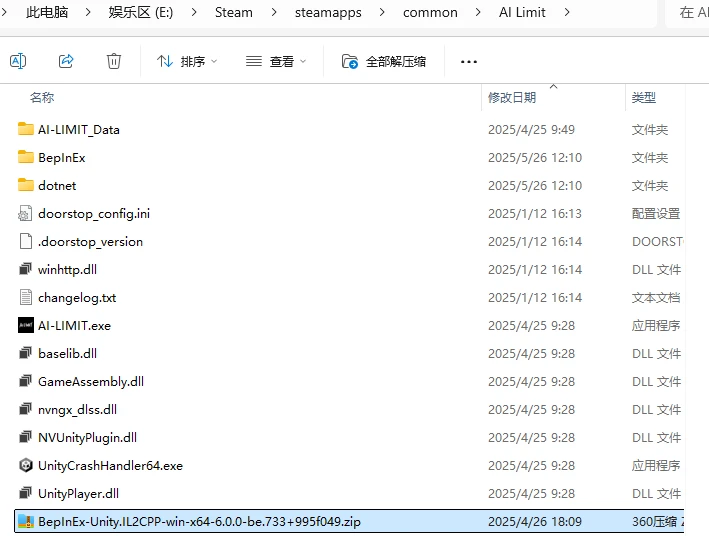Viewport: 709px width, 536px height.
Task: Select the nvngx_dlss.dll file icon
Action: [25, 409]
